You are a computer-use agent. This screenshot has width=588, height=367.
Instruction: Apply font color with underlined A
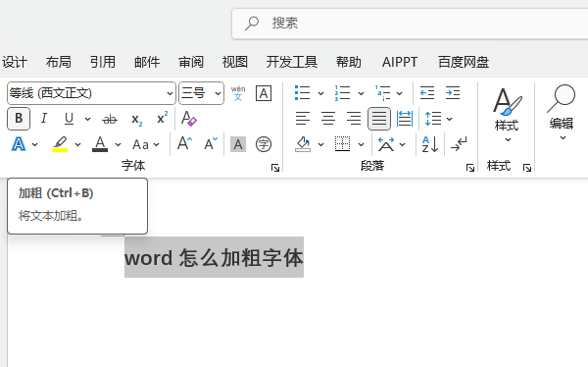coord(100,144)
